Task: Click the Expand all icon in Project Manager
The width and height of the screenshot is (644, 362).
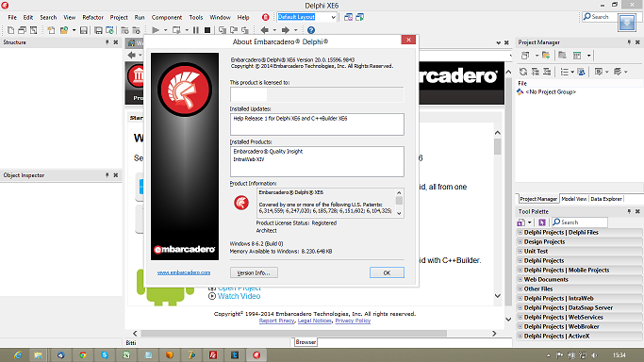Action: [536, 72]
